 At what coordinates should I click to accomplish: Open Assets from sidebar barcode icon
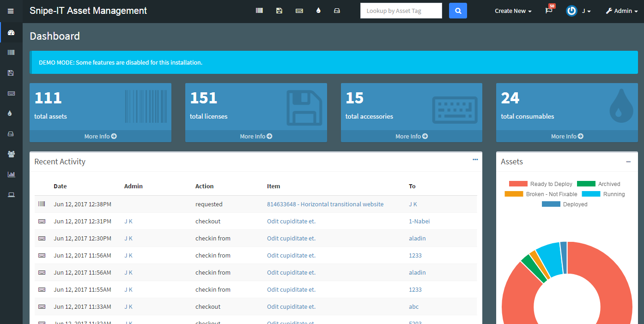(x=11, y=53)
